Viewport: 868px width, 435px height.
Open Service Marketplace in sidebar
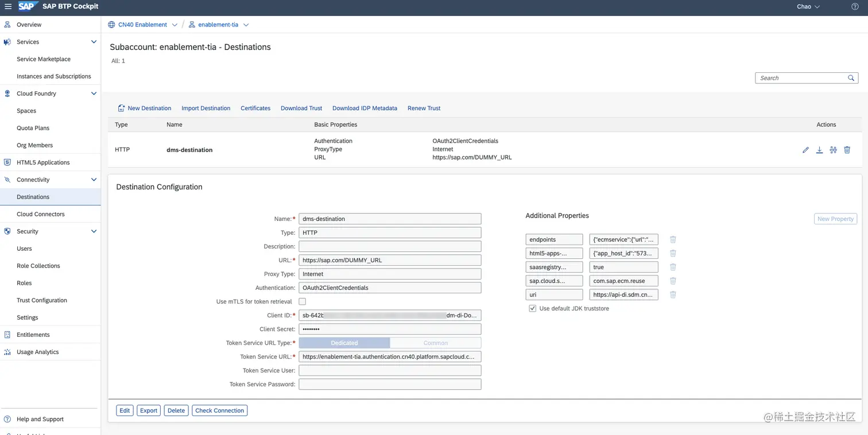pos(44,59)
